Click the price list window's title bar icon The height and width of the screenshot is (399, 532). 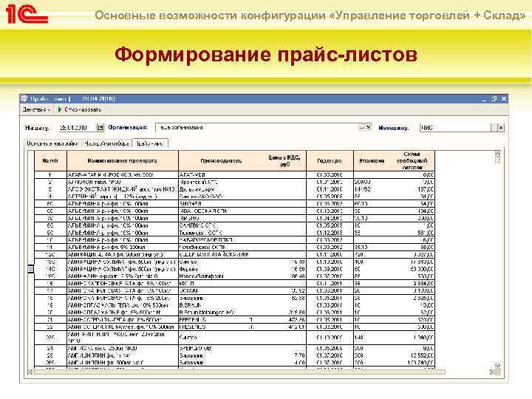coord(24,99)
